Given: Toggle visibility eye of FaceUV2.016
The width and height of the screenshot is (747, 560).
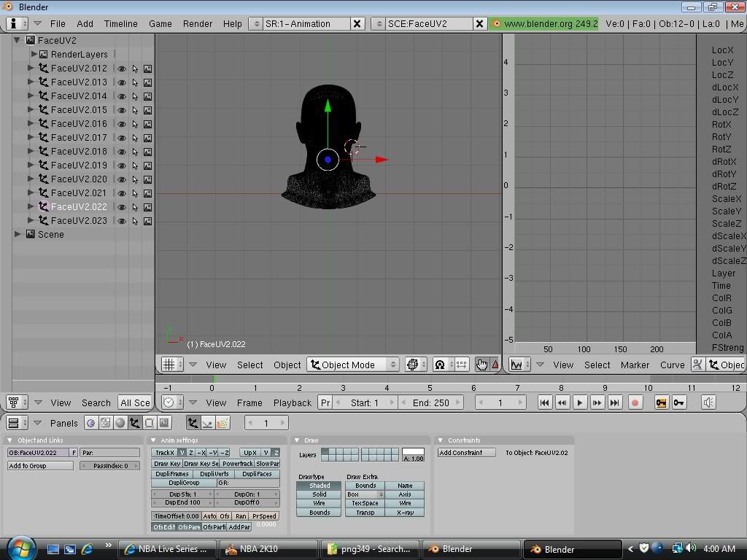Looking at the screenshot, I should point(122,124).
